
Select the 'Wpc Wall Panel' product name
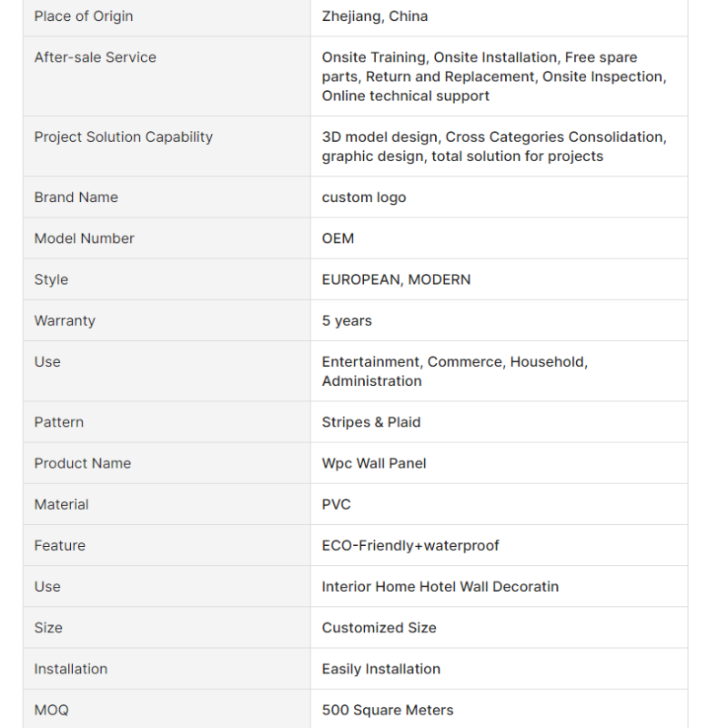pos(374,463)
